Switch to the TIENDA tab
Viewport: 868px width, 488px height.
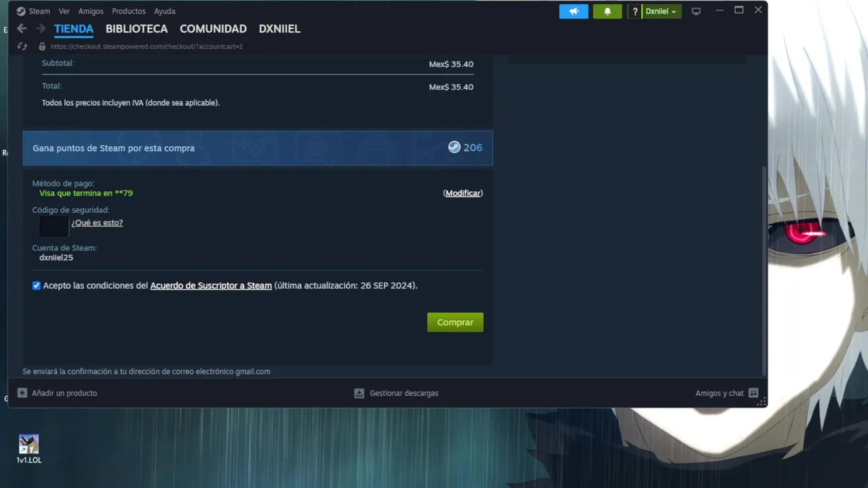[74, 29]
